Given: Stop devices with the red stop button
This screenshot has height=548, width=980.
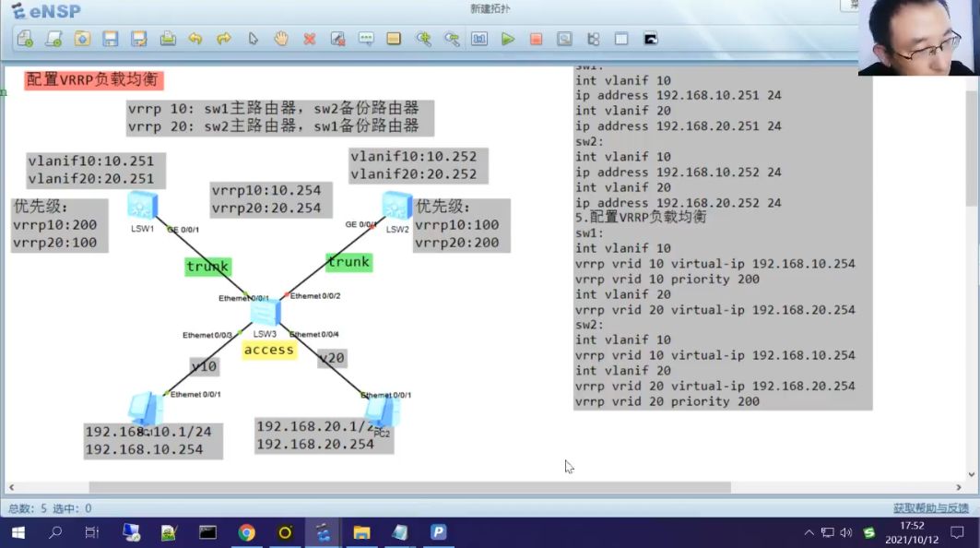Looking at the screenshot, I should (x=536, y=39).
